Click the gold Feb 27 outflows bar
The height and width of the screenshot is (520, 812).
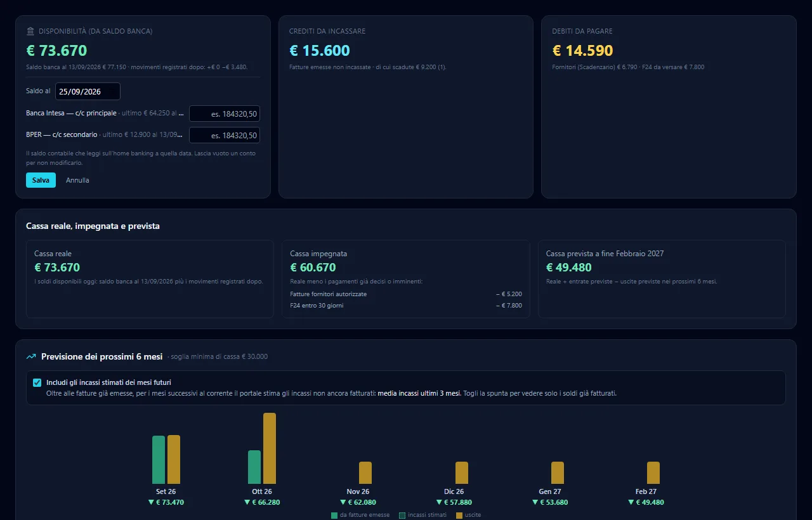coord(653,472)
